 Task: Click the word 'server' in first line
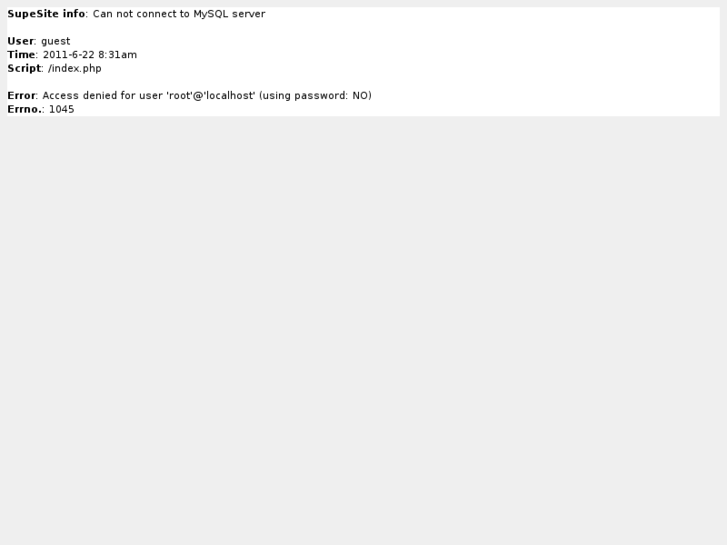tap(249, 14)
